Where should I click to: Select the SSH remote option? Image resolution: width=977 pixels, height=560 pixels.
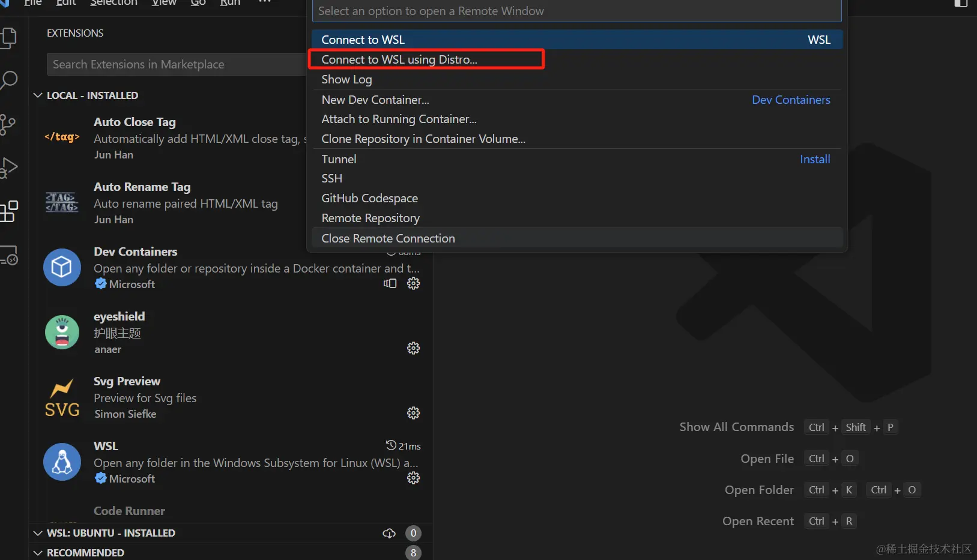tap(577, 178)
